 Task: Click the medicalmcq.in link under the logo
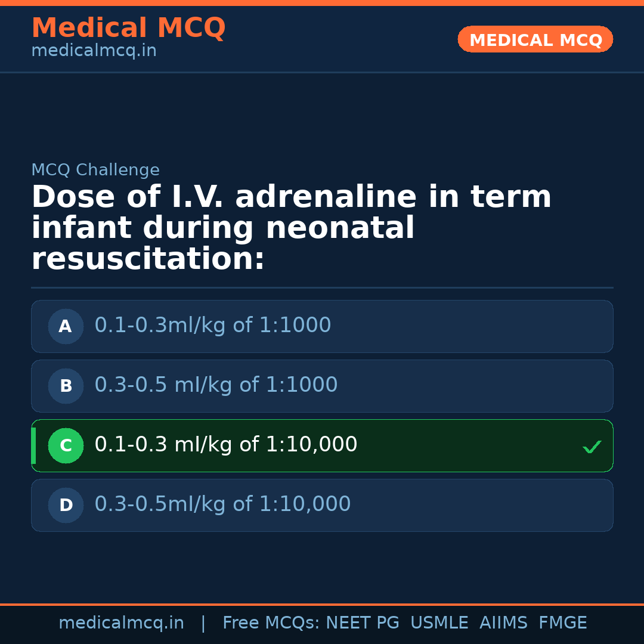click(94, 50)
